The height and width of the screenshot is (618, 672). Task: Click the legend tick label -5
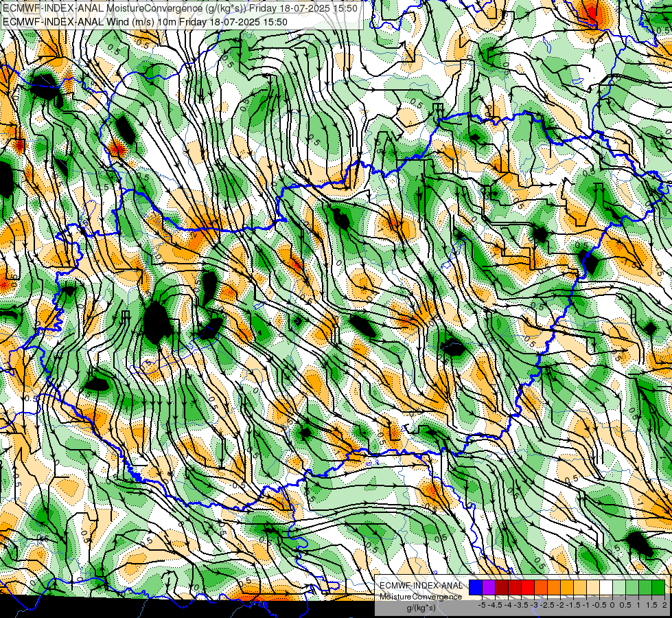point(482,605)
